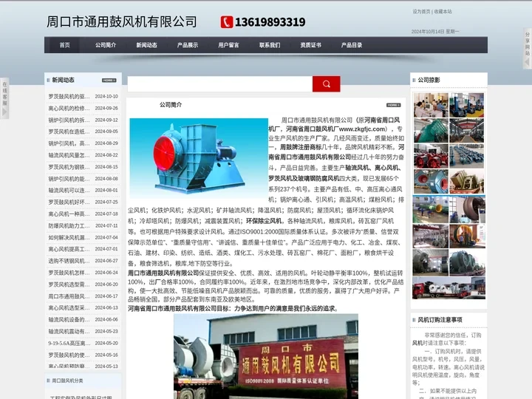The height and width of the screenshot is (399, 532).
Task: Click the 公司掠影 panel heading
Action: click(x=429, y=80)
